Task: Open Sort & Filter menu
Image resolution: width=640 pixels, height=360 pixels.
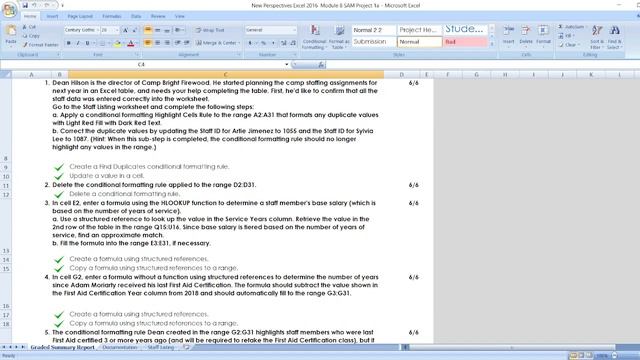Action: pos(597,37)
